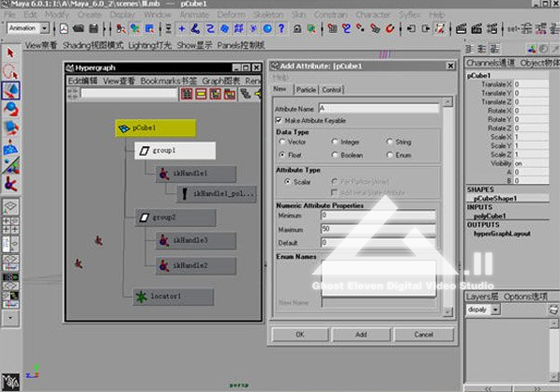Open the viewport Lighting menu
The height and width of the screenshot is (392, 560).
coord(150,45)
